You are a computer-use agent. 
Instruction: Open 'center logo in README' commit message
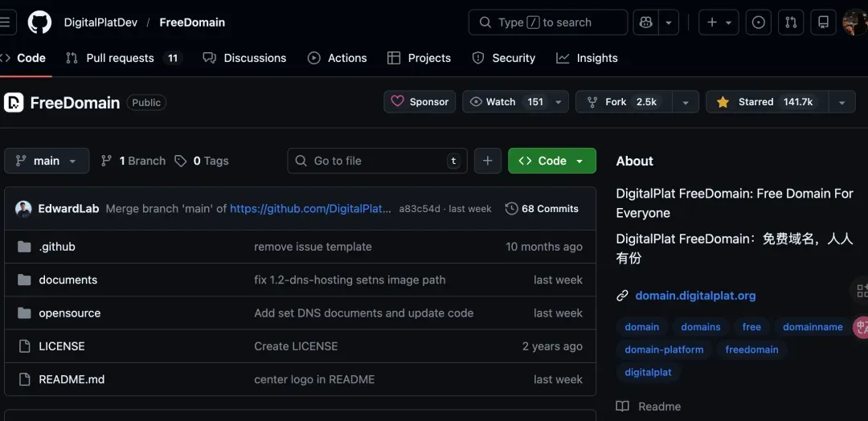pyautogui.click(x=314, y=379)
